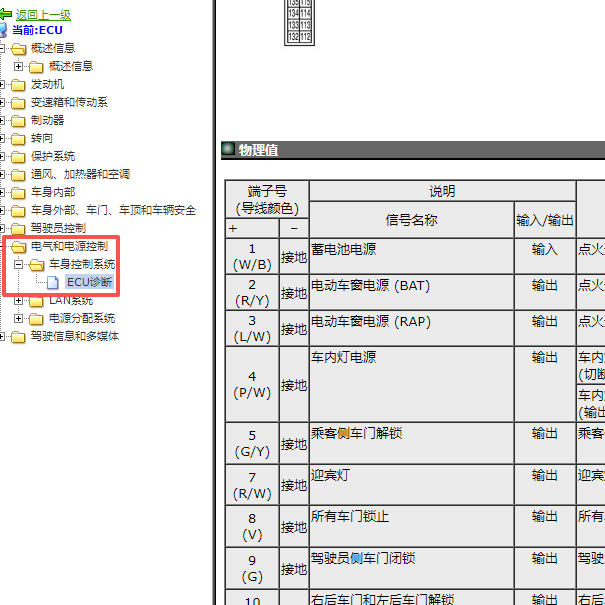Click the 输入 cell for 蓄电池电源
This screenshot has height=605, width=605.
[545, 256]
